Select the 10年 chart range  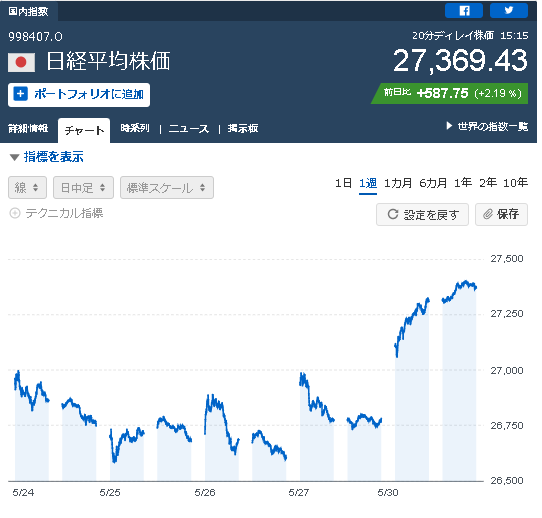click(515, 183)
